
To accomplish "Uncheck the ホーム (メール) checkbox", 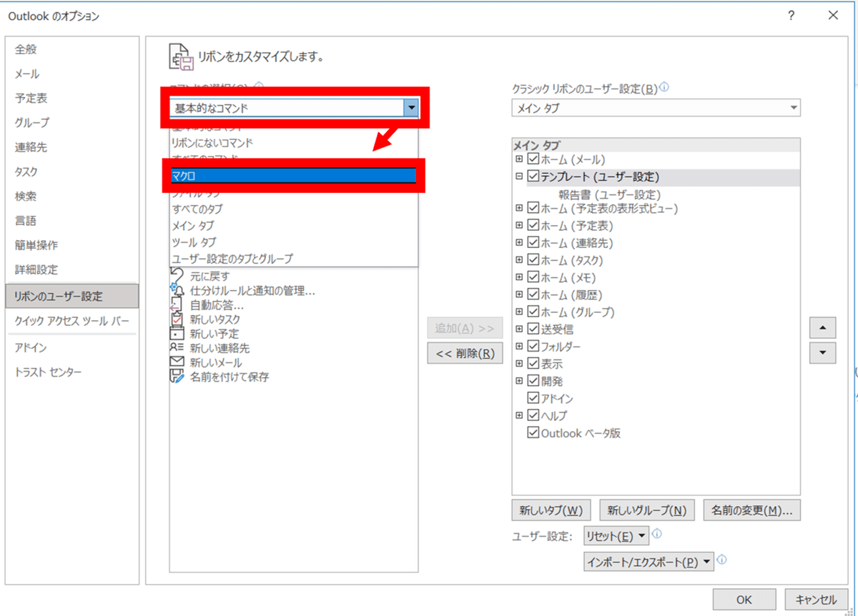I will click(x=533, y=159).
